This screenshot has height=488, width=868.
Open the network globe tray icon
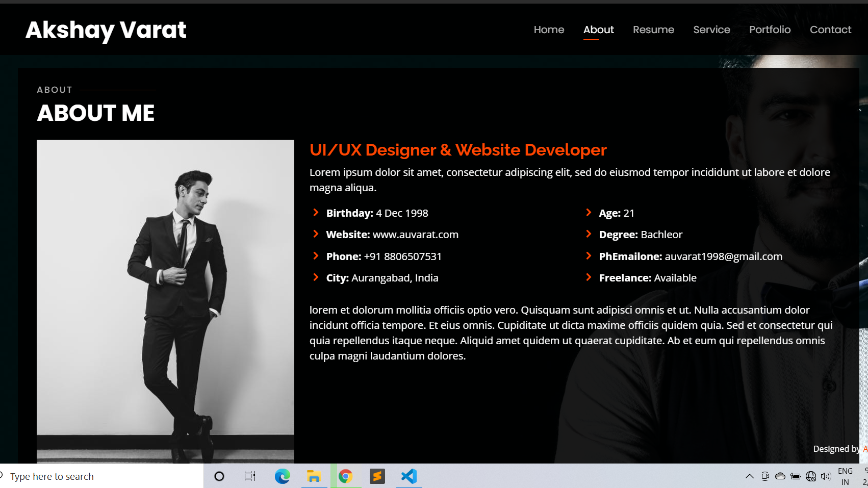point(811,476)
